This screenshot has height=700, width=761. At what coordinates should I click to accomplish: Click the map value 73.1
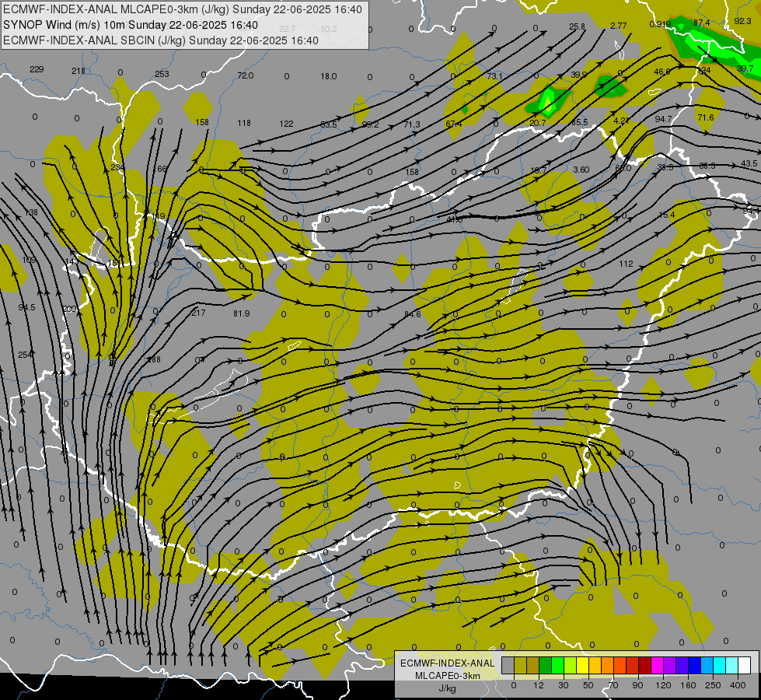(494, 76)
